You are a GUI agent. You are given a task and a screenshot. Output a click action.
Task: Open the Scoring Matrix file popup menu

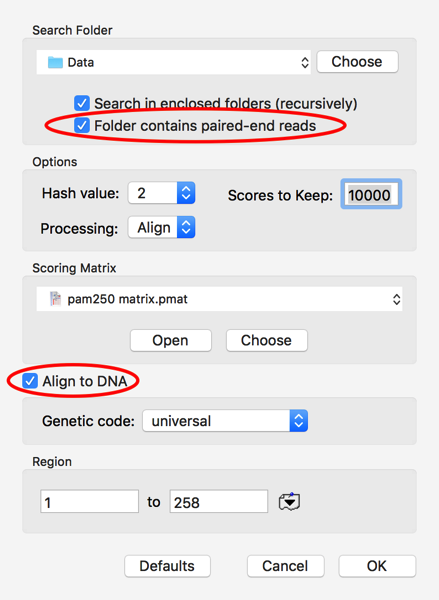click(x=219, y=299)
